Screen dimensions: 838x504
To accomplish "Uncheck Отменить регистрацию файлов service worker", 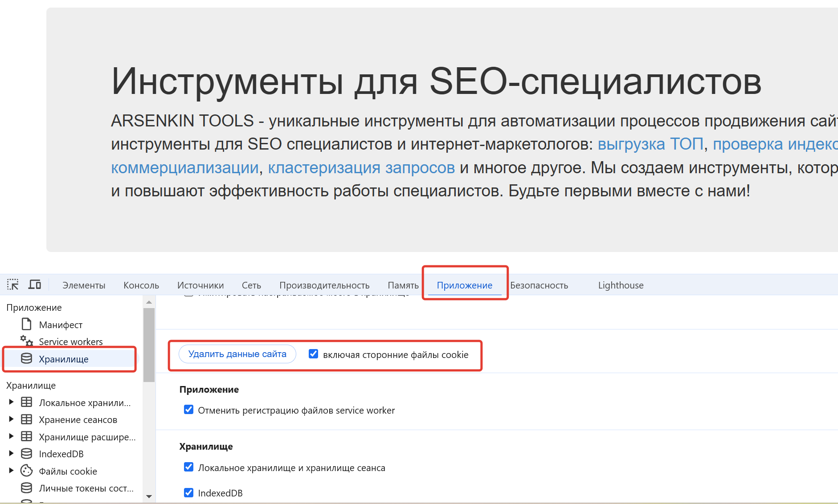I will (x=189, y=410).
